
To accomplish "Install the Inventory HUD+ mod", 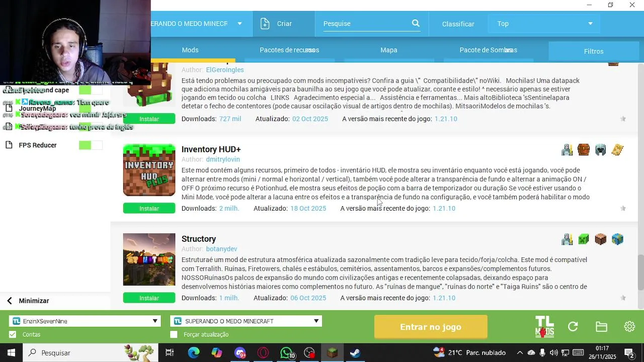I will tap(149, 208).
